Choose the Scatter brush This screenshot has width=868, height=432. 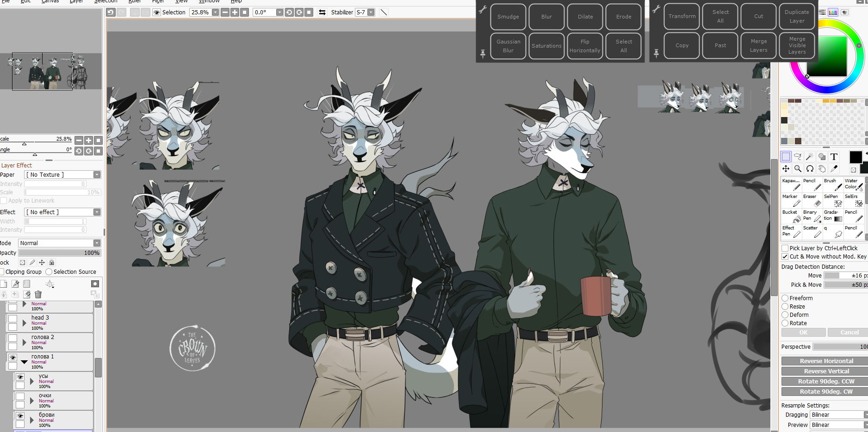coord(812,232)
